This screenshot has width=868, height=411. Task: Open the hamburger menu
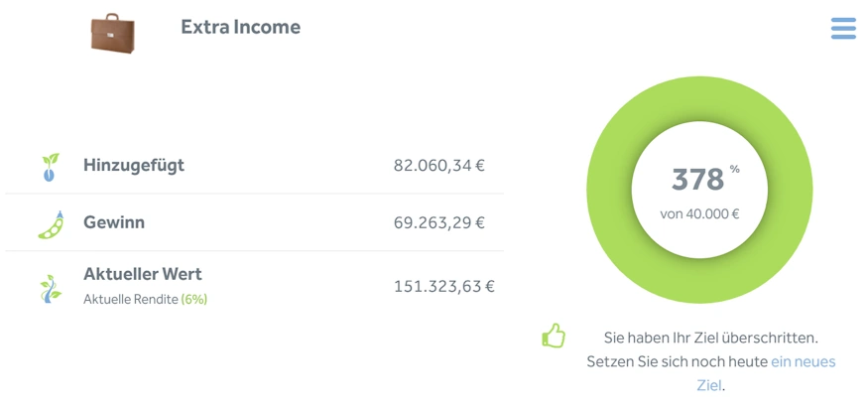pyautogui.click(x=843, y=29)
